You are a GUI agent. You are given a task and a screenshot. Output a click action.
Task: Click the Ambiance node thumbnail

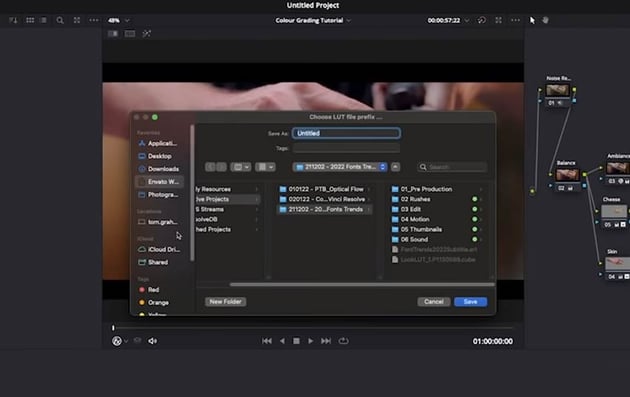pos(618,168)
